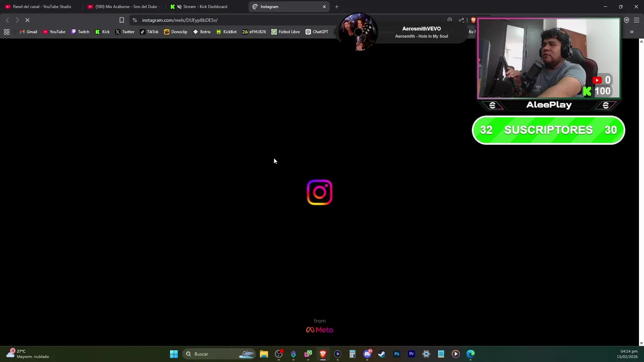Open the apps grid in bookmarks bar
644x362 pixels.
(7, 32)
